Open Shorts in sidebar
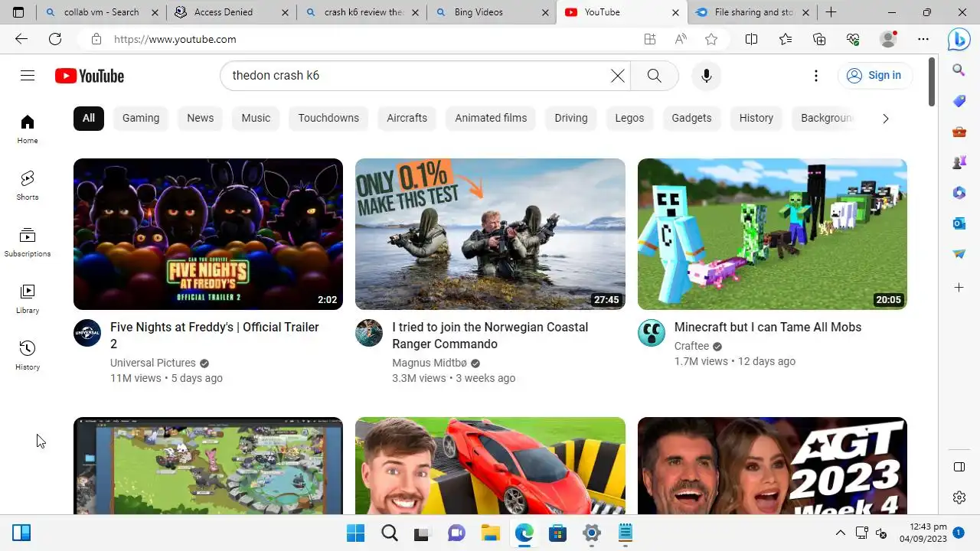The image size is (980, 551). click(28, 186)
